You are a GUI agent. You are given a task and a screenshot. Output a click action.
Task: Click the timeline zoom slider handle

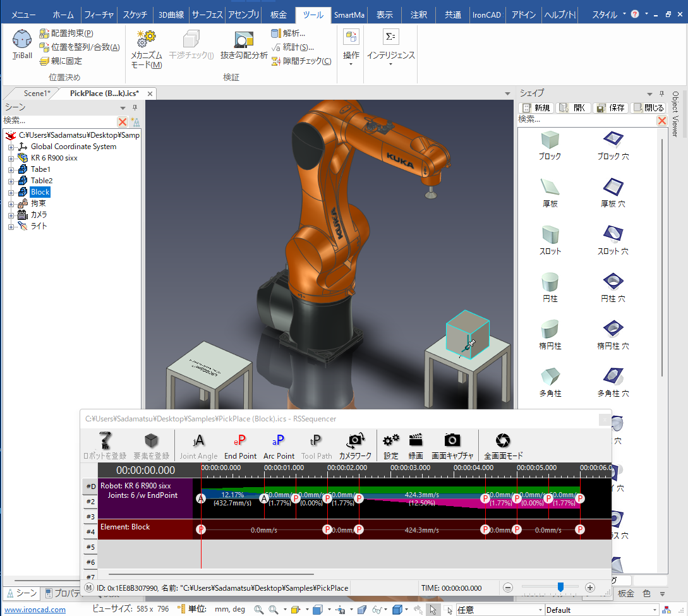(560, 588)
